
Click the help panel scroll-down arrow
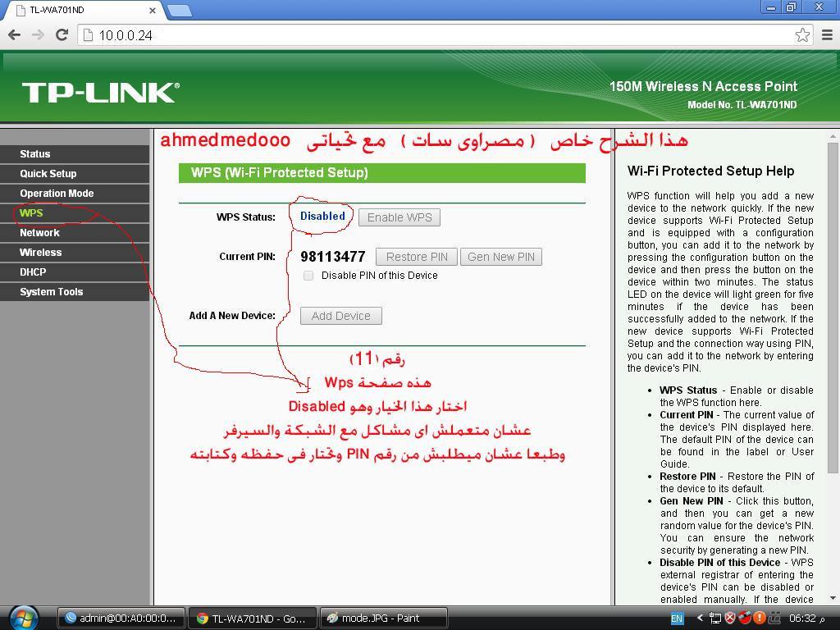coord(833,599)
